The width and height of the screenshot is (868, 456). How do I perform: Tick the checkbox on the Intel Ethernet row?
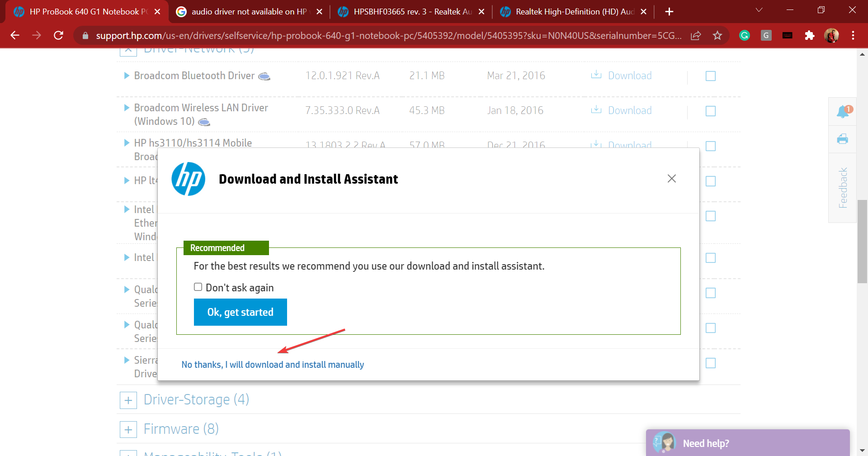711,216
